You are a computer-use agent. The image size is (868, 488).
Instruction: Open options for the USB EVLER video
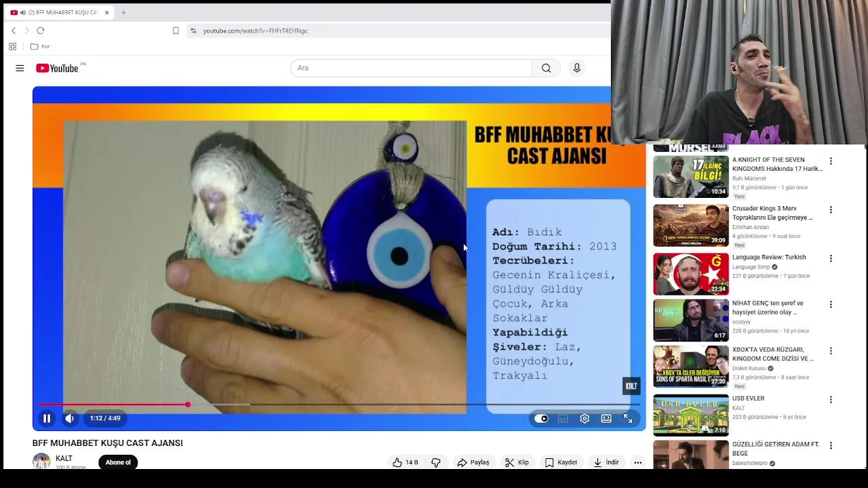[x=831, y=399]
